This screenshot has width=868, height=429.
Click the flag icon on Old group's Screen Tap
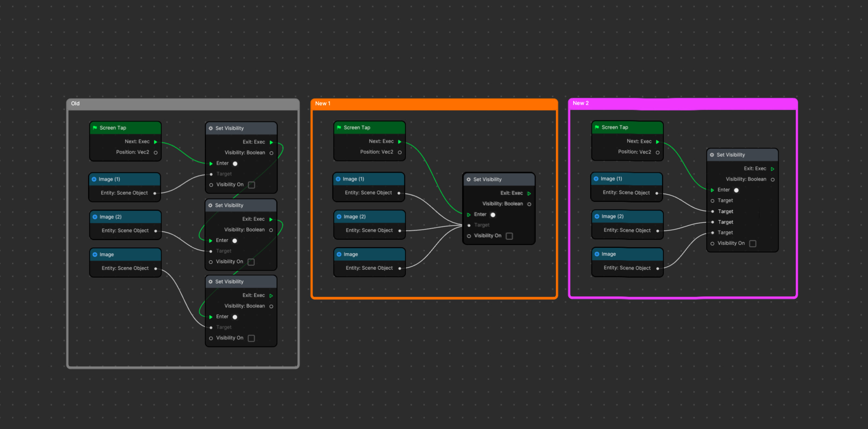point(95,128)
